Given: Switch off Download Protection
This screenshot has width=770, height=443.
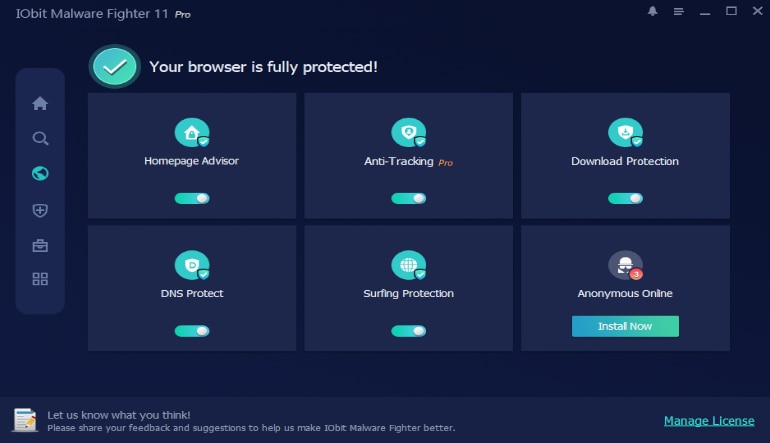Looking at the screenshot, I should coord(625,198).
